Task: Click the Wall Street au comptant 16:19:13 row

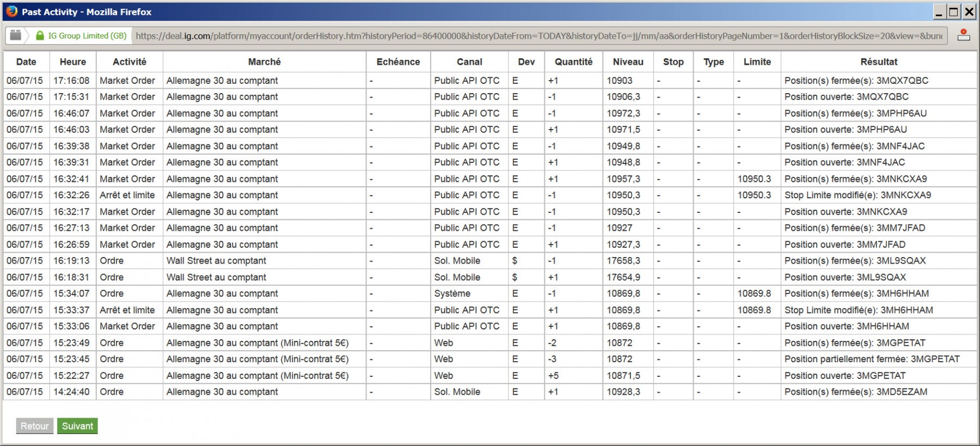Action: coord(490,261)
